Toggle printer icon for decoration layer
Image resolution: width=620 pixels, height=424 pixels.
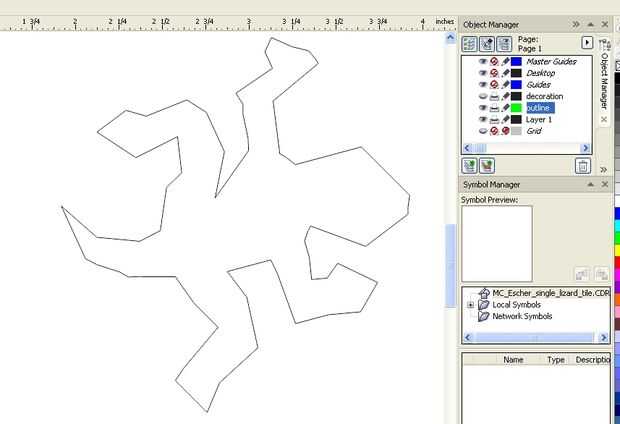tap(494, 96)
